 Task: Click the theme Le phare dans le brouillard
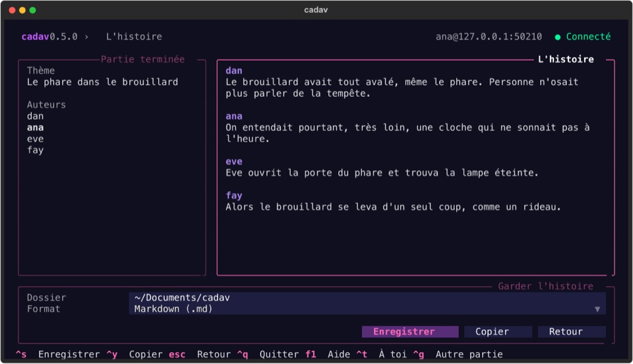tap(102, 82)
